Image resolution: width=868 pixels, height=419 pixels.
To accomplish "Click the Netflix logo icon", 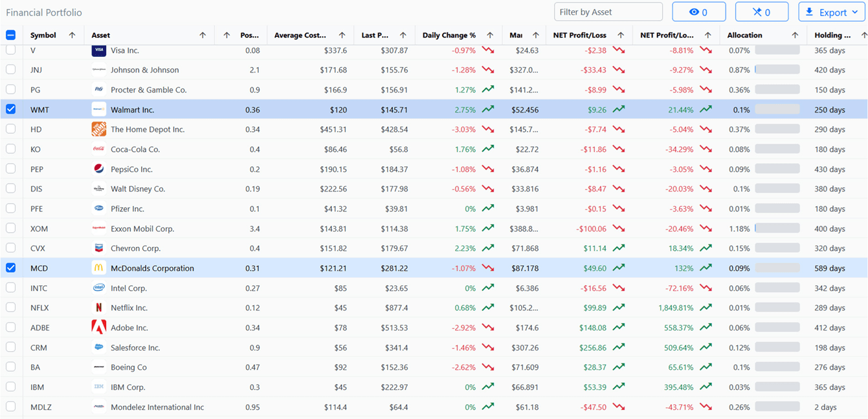I will 98,308.
